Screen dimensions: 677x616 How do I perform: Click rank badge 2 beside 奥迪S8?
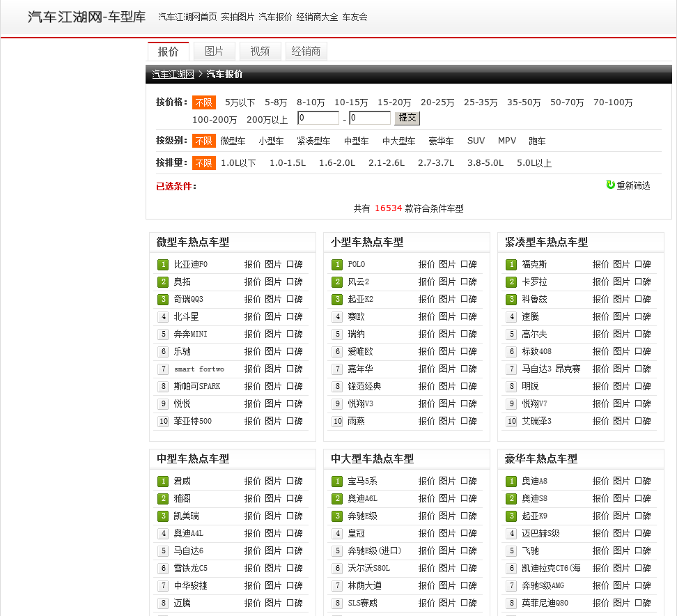point(511,498)
